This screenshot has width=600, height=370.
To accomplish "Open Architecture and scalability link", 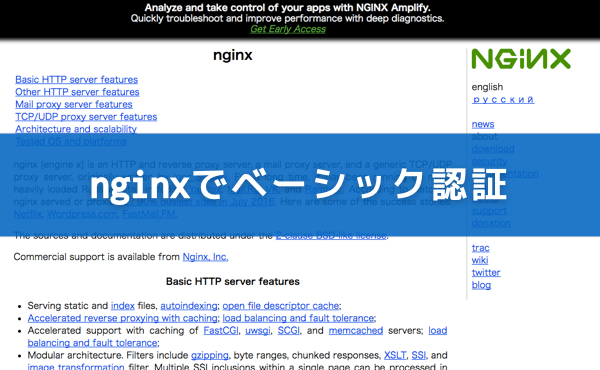I will 76,129.
